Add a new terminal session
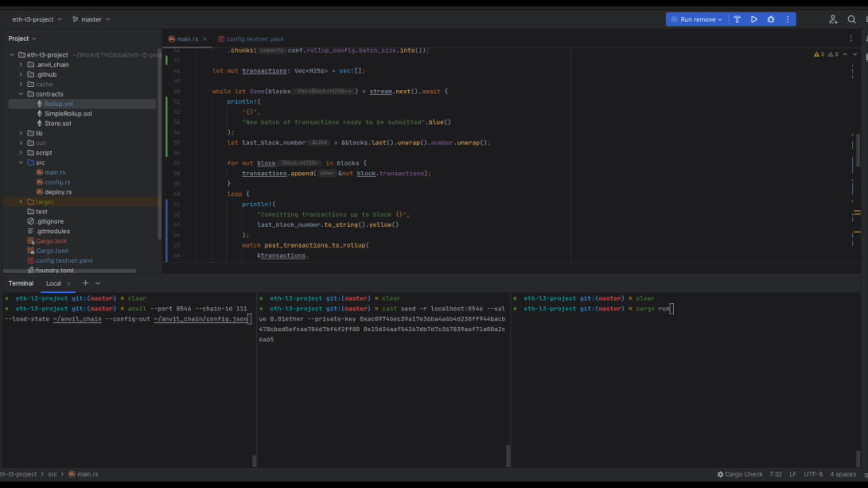 pyautogui.click(x=85, y=283)
